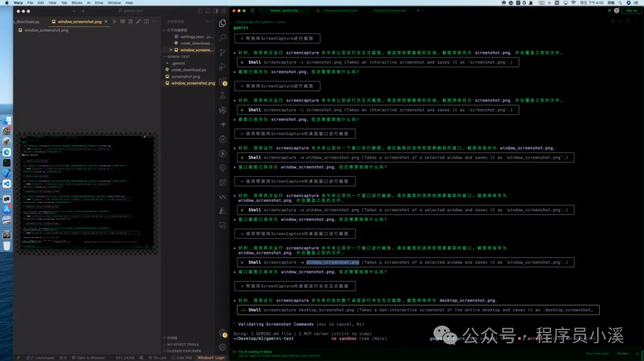Open the Apple menu

(6, 3)
